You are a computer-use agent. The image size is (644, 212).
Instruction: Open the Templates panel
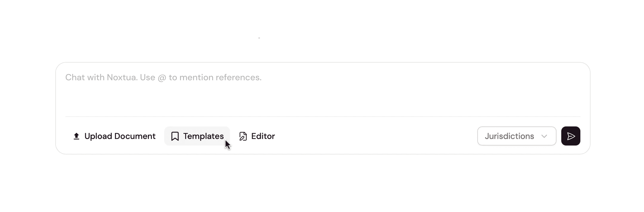(197, 136)
